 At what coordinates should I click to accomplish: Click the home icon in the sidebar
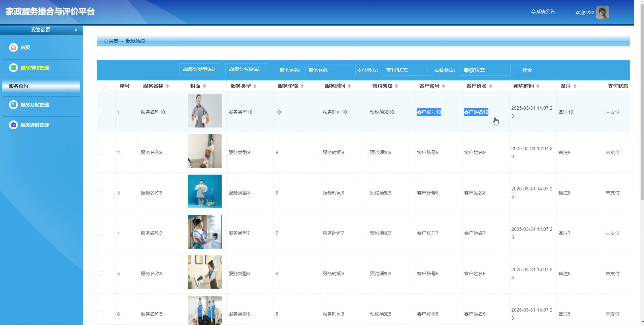[x=13, y=47]
